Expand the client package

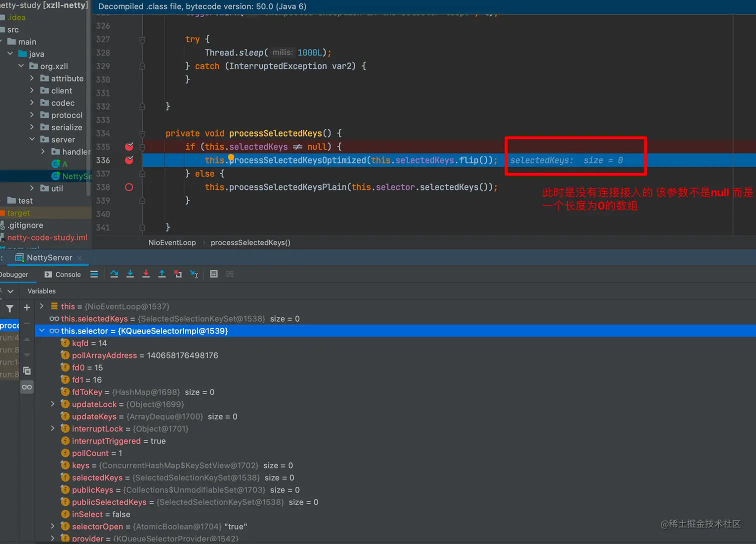(32, 90)
